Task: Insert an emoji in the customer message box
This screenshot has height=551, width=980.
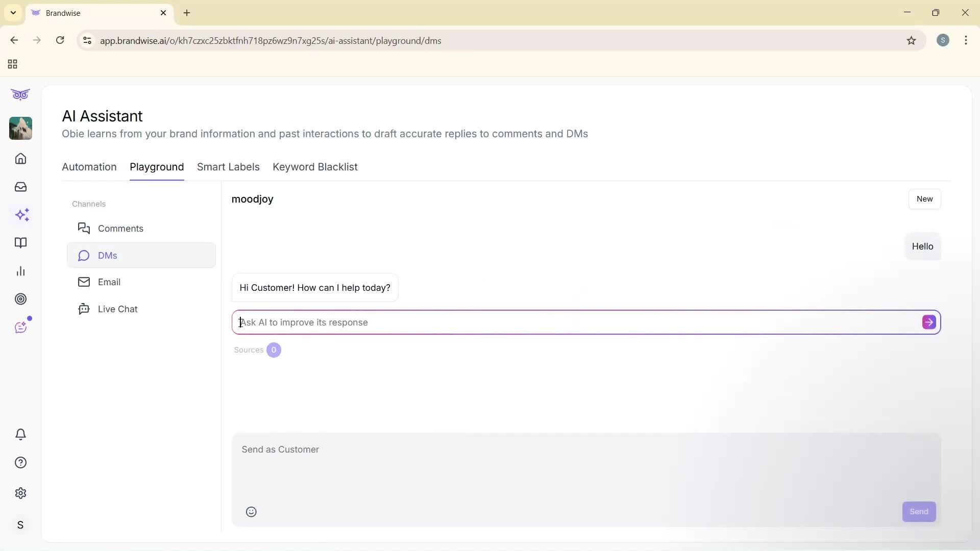Action: 251,512
